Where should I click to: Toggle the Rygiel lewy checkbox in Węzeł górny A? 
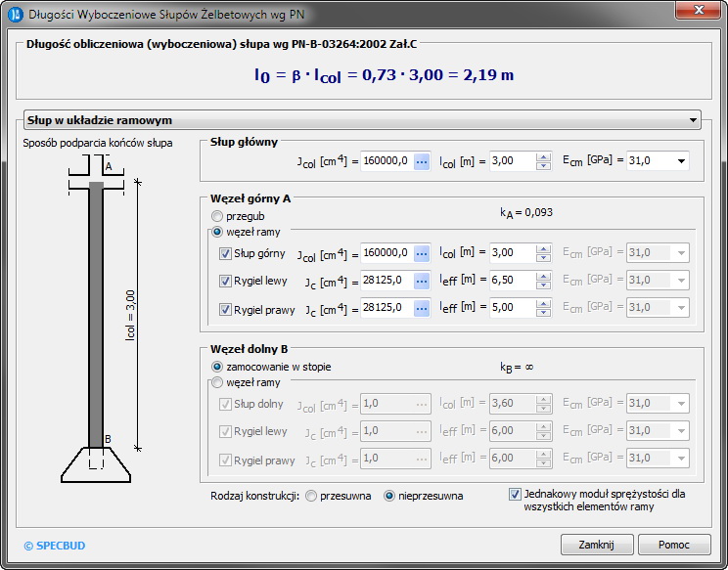[226, 281]
